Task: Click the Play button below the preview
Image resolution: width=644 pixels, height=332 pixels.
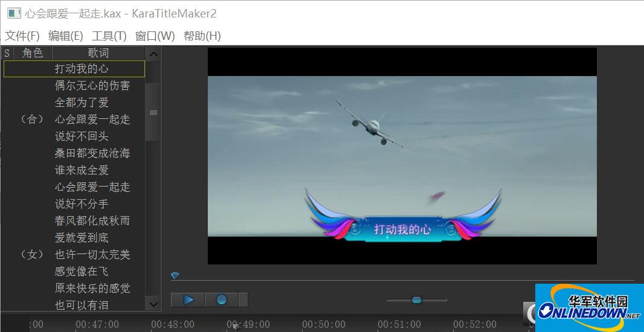Action: [188, 299]
